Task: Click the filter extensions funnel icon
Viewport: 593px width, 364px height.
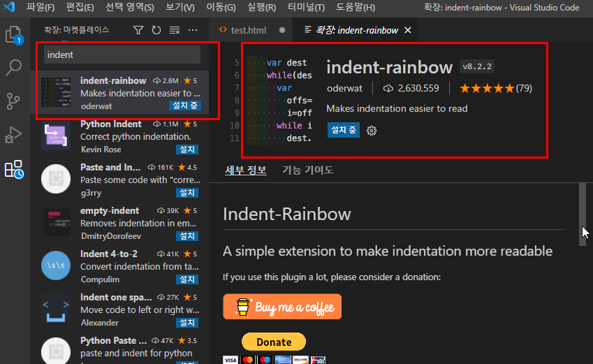Action: click(x=138, y=30)
